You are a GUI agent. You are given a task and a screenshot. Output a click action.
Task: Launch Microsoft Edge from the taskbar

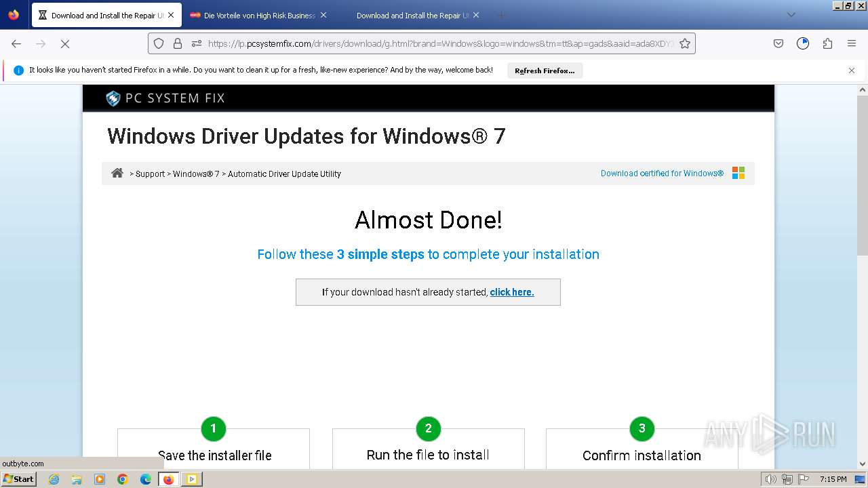coord(146,479)
